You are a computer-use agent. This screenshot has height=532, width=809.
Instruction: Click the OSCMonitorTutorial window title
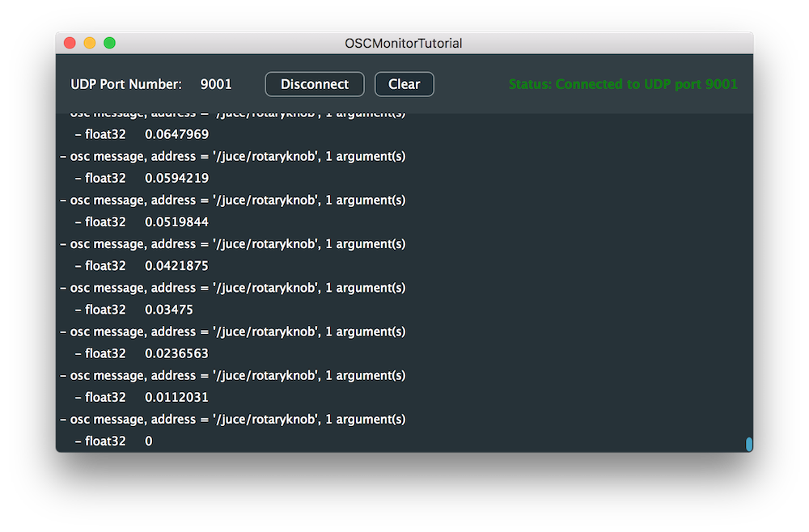point(404,43)
